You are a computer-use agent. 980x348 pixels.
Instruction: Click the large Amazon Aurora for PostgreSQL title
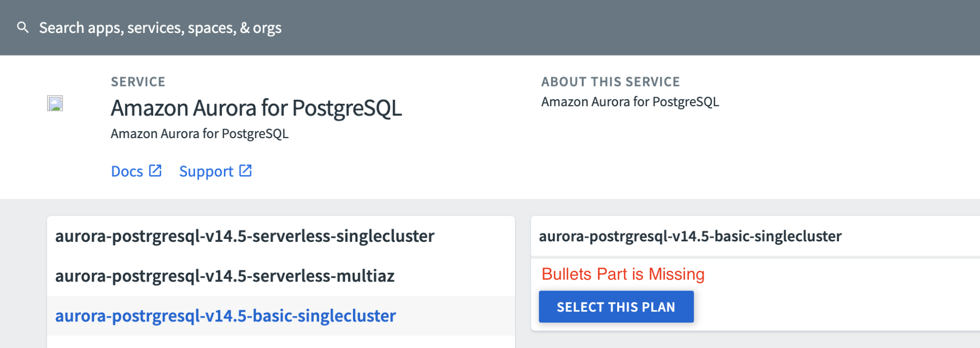tap(256, 108)
